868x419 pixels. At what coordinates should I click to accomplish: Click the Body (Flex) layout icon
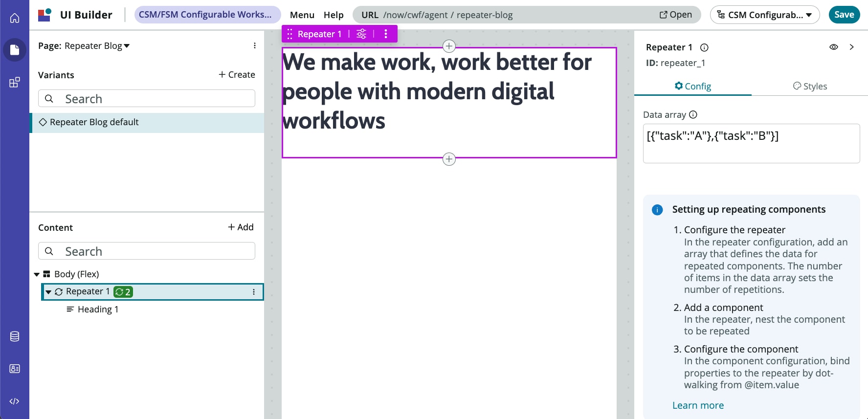47,274
